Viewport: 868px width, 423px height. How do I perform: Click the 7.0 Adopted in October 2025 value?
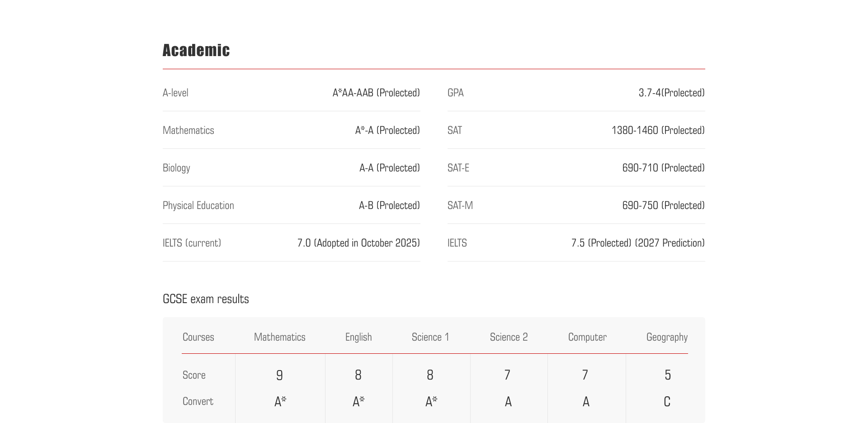point(358,243)
